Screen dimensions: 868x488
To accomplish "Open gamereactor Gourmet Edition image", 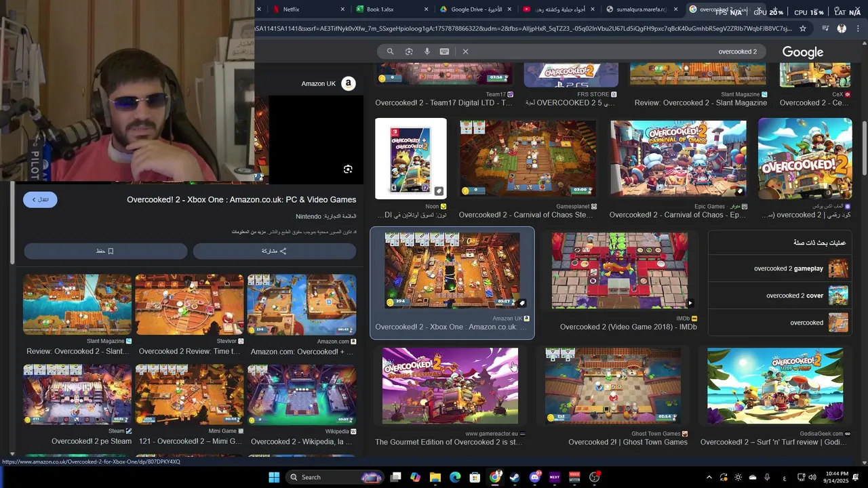I will click(x=450, y=386).
